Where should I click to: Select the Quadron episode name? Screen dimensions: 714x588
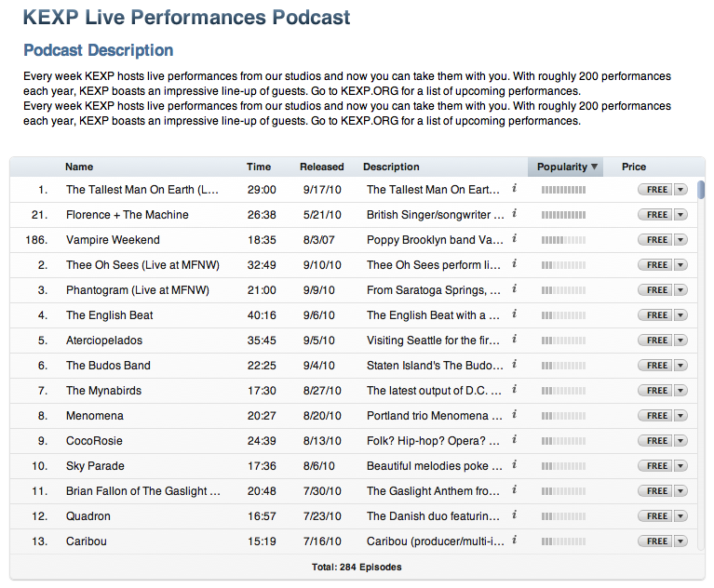coord(88,516)
